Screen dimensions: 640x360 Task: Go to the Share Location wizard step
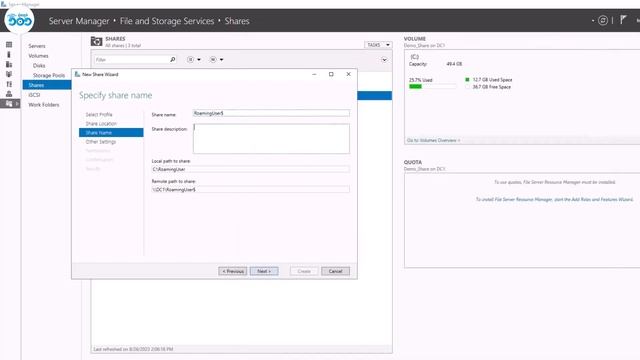pyautogui.click(x=101, y=124)
